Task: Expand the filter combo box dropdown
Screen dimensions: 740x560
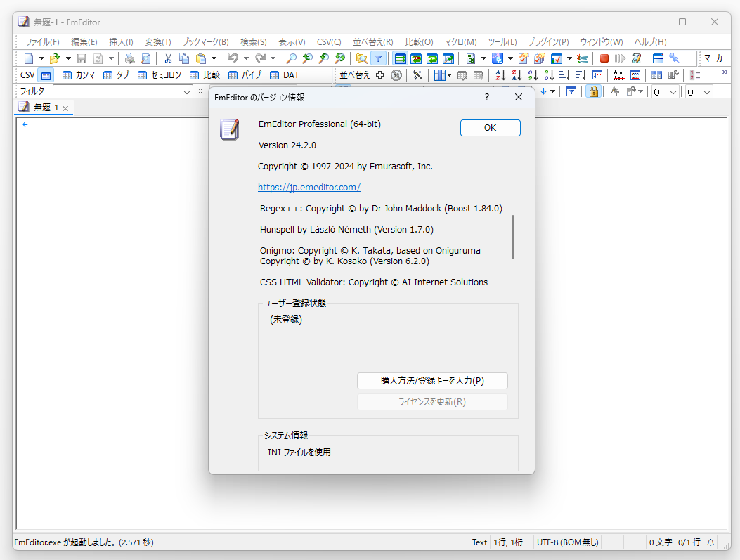Action: [x=186, y=92]
